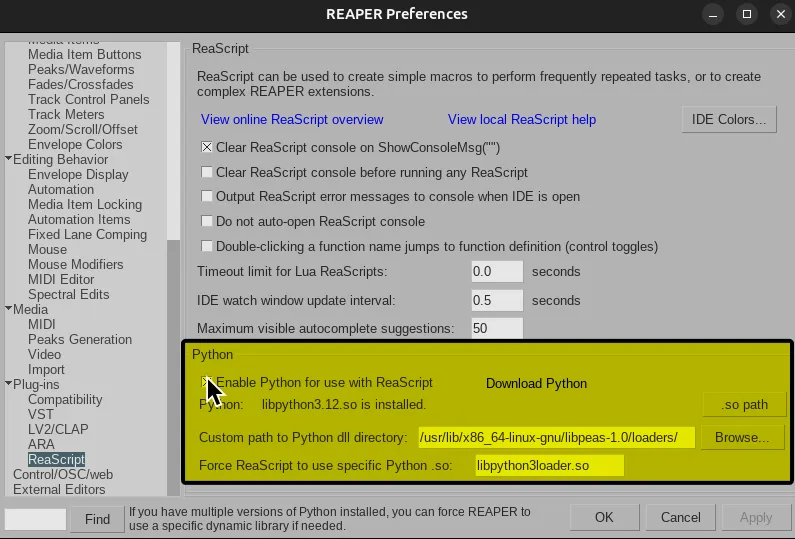Image resolution: width=795 pixels, height=539 pixels.
Task: Enable Do not auto-open ReaScript console
Action: 206,221
